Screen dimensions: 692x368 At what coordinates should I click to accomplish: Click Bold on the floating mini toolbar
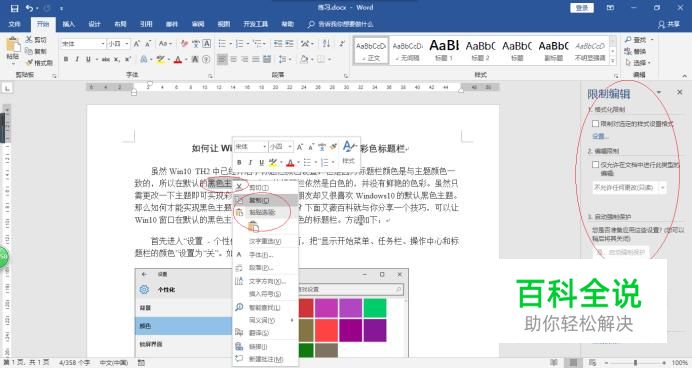[x=239, y=163]
